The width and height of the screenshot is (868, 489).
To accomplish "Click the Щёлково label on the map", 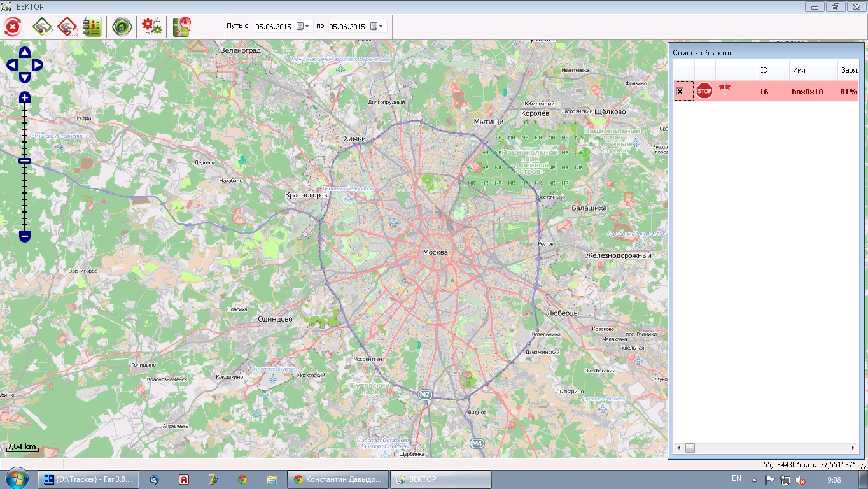I will click(x=610, y=111).
